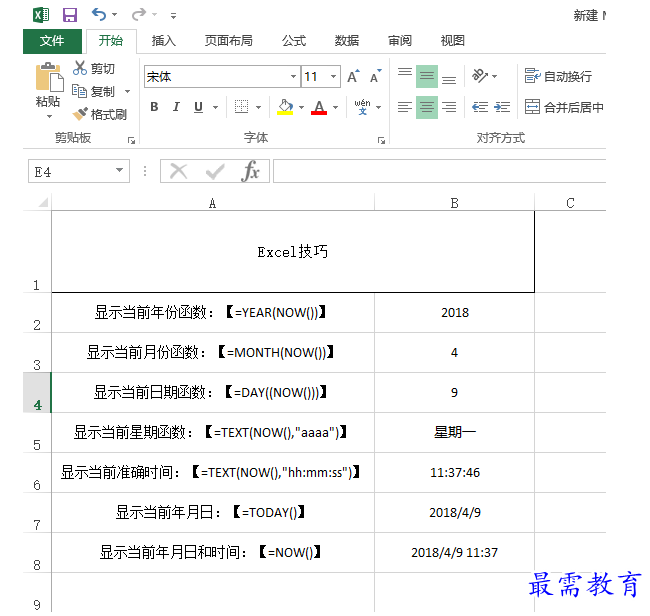This screenshot has height=616, width=650.
Task: Open the font size 11 dropdown
Action: coord(333,77)
